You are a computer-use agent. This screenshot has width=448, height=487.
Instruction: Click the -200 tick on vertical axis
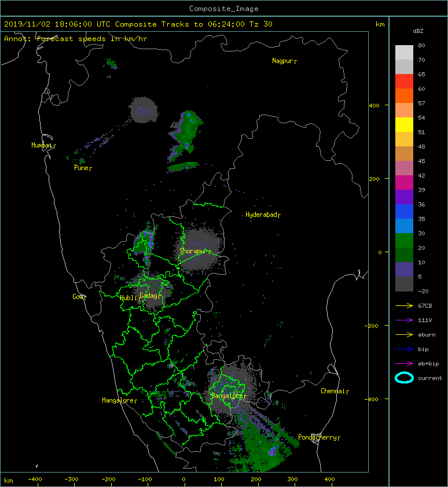pyautogui.click(x=372, y=326)
